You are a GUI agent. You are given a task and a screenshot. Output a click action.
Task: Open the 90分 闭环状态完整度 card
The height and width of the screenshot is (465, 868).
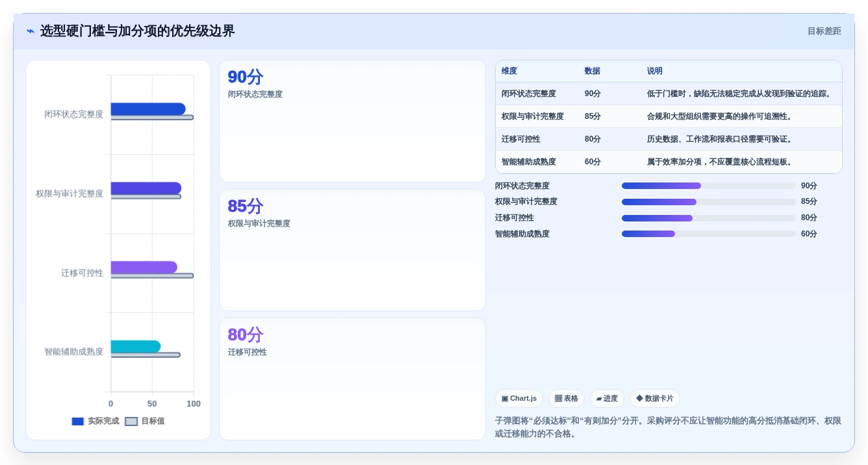coord(352,121)
